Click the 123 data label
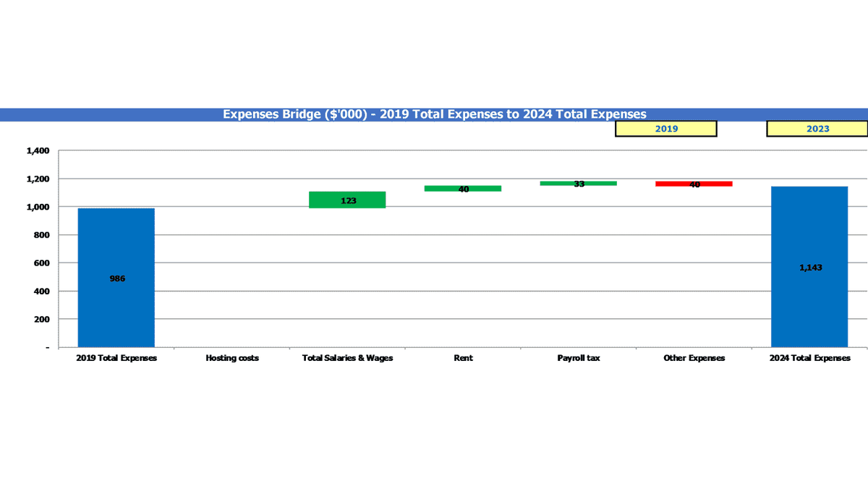Viewport: 868px width, 489px height. click(349, 201)
